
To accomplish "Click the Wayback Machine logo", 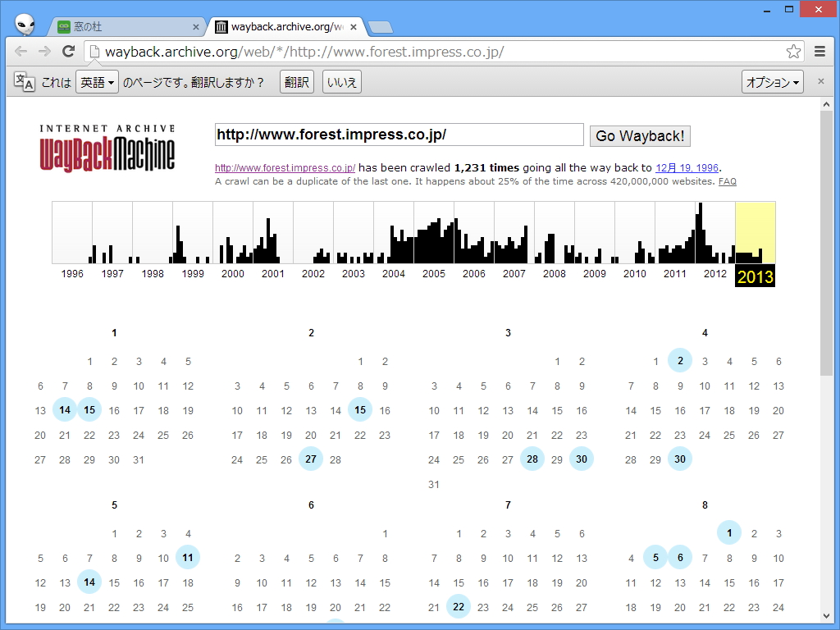I will (107, 148).
